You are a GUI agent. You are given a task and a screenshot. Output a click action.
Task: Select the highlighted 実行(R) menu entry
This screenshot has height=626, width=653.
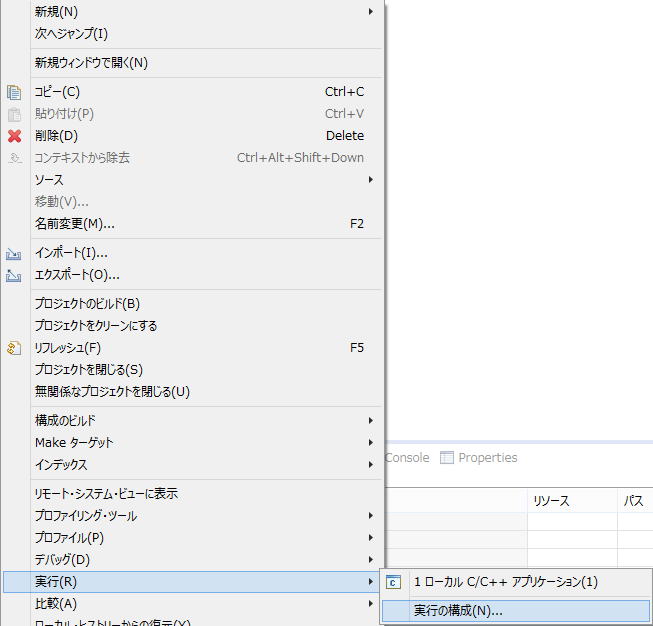192,582
